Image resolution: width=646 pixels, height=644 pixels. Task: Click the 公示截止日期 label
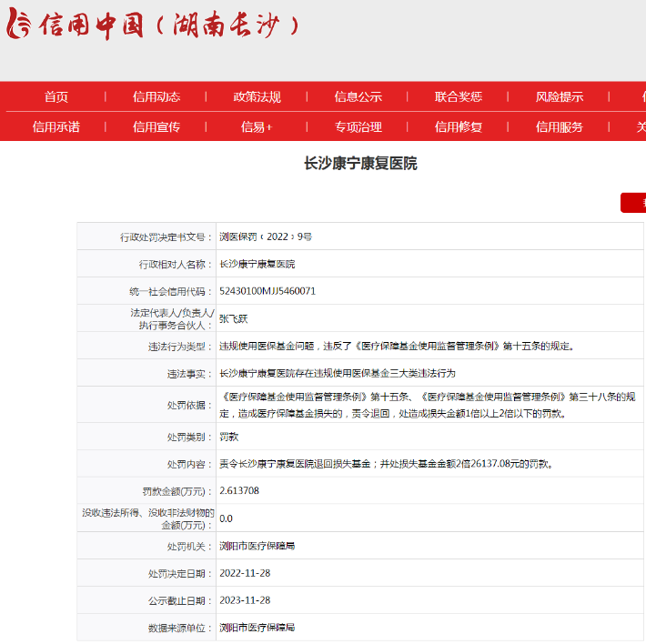180,600
